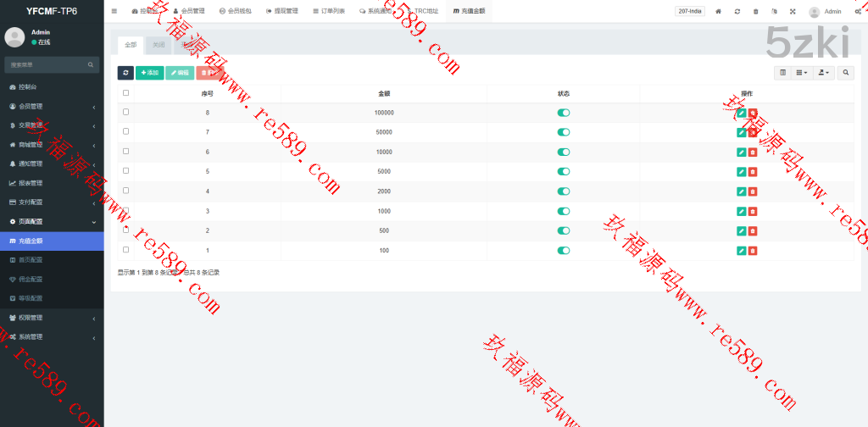Toggle fullscreen with the expand icon
The image size is (868, 427).
(x=793, y=12)
